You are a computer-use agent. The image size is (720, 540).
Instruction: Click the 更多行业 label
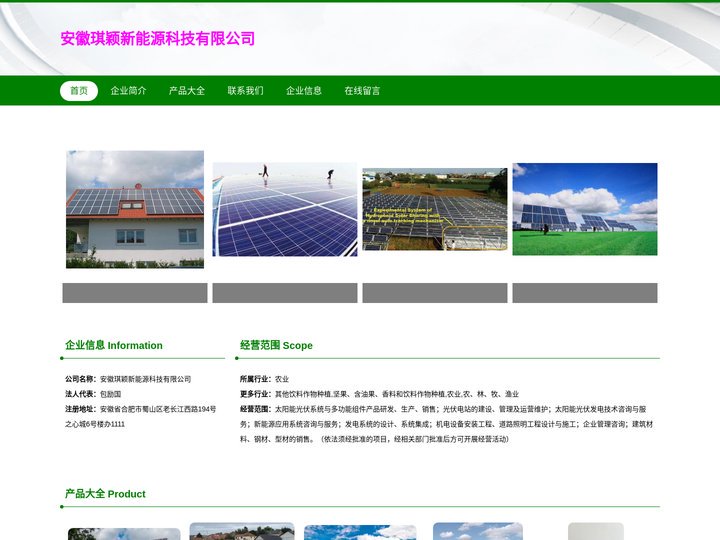pyautogui.click(x=255, y=394)
